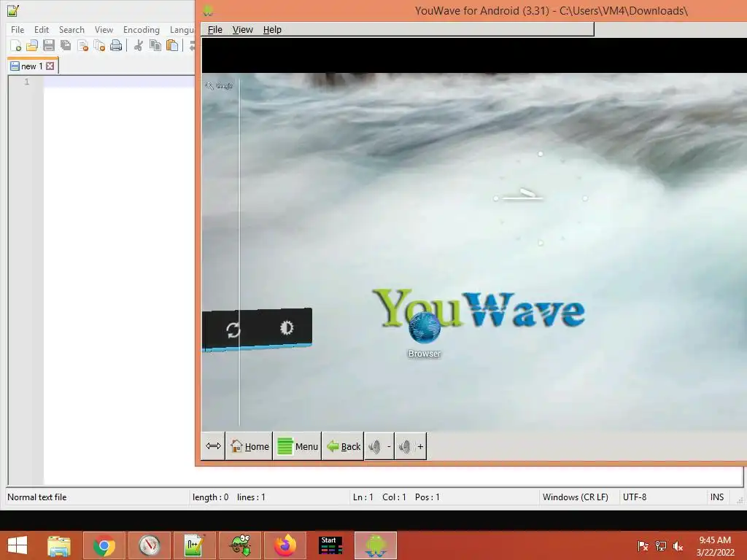Print using the Notepad++ printer icon
Image resolution: width=747 pixels, height=560 pixels.
[x=116, y=46]
